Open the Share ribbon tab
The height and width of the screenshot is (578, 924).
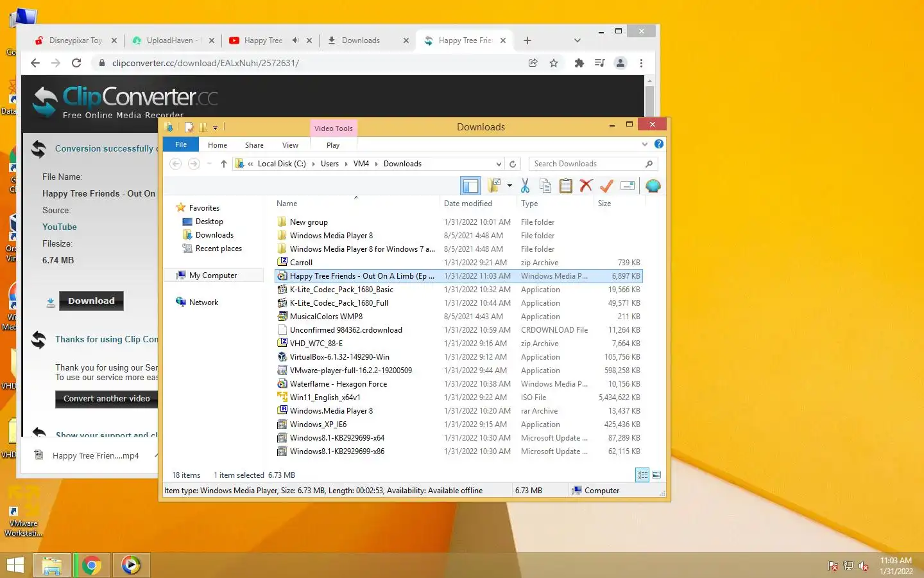[254, 145]
